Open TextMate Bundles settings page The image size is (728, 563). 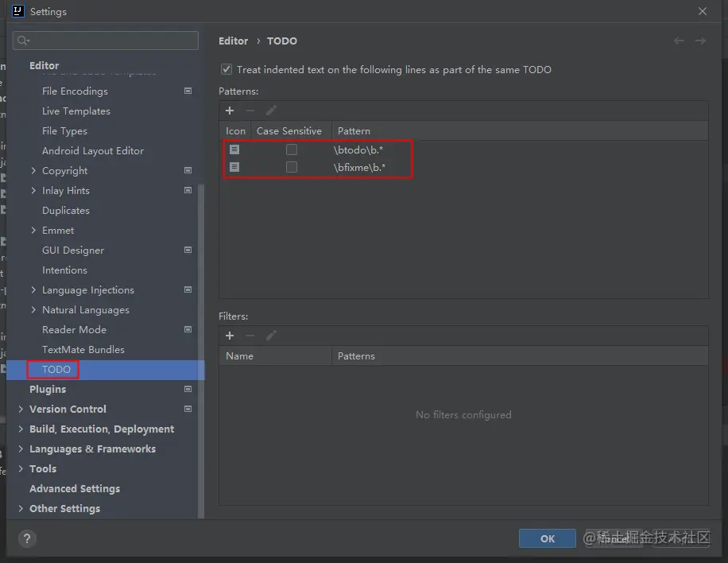[83, 350]
